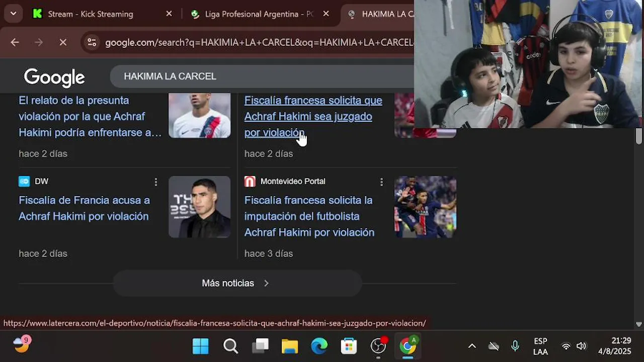The height and width of the screenshot is (362, 644).
Task: Open the clock showing 21:29 4/8/2025
Action: click(x=614, y=346)
